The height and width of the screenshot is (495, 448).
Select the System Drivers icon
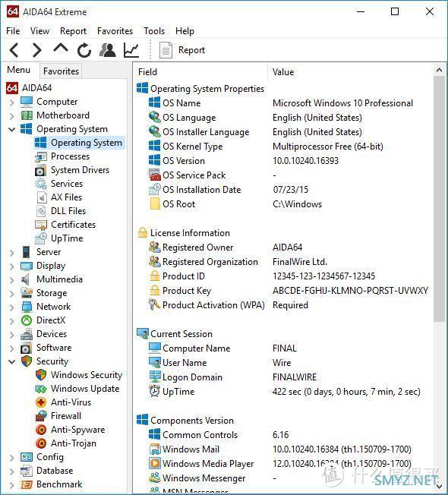tap(41, 170)
